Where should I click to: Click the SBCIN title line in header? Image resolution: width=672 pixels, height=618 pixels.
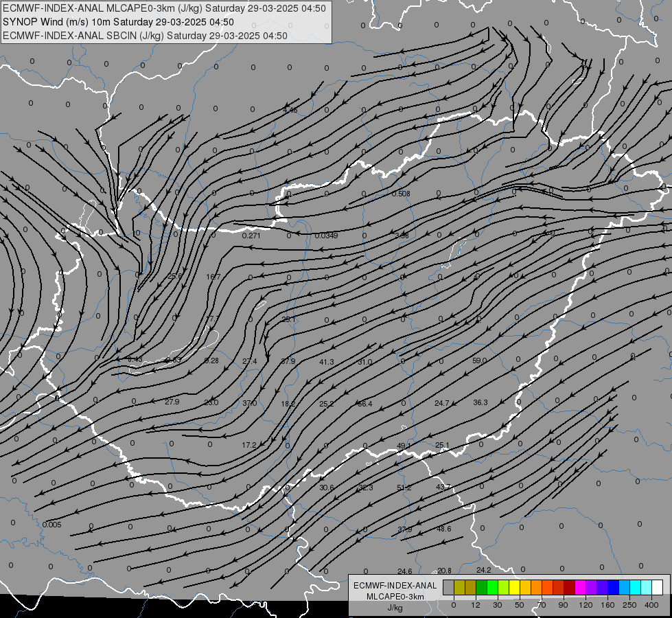(x=145, y=36)
